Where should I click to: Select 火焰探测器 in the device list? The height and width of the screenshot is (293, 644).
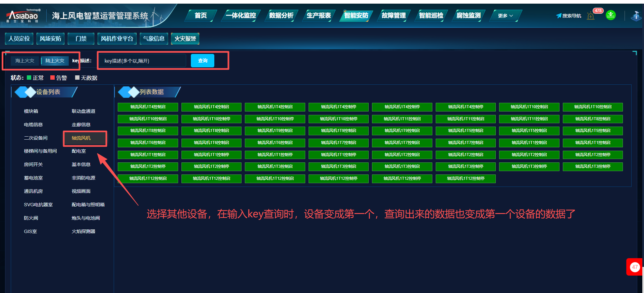coord(84,231)
